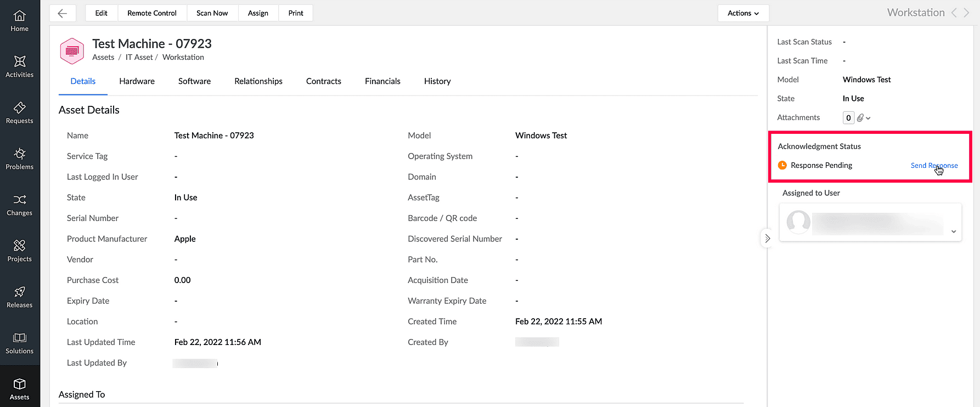
Task: Expand the Assigned to User dropdown
Action: coord(954,231)
